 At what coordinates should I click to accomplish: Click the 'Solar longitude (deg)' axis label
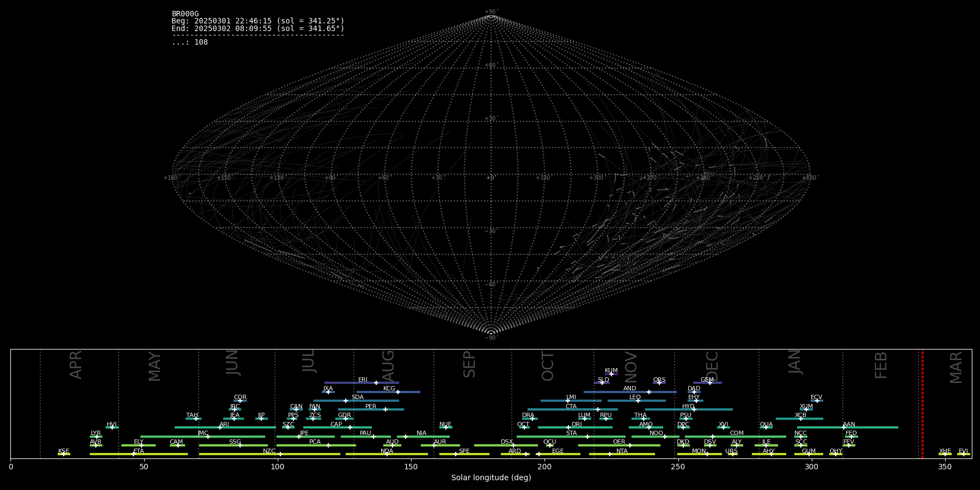pyautogui.click(x=491, y=478)
